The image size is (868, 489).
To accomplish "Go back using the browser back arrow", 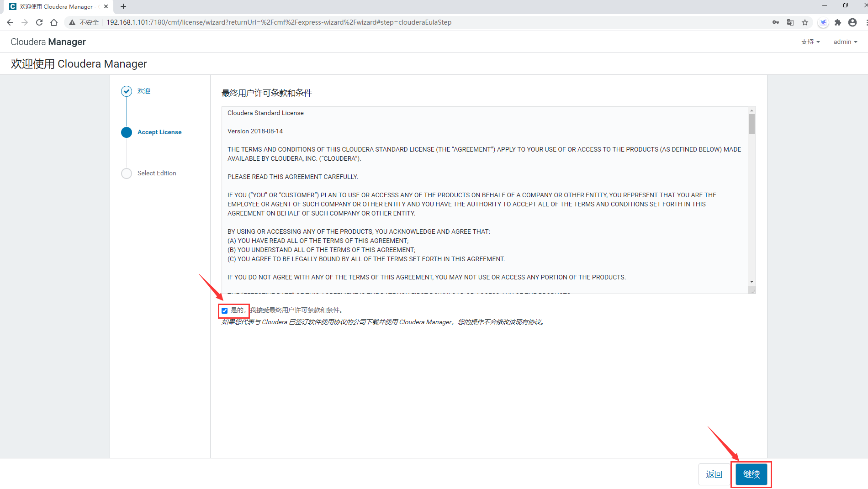I will point(10,22).
